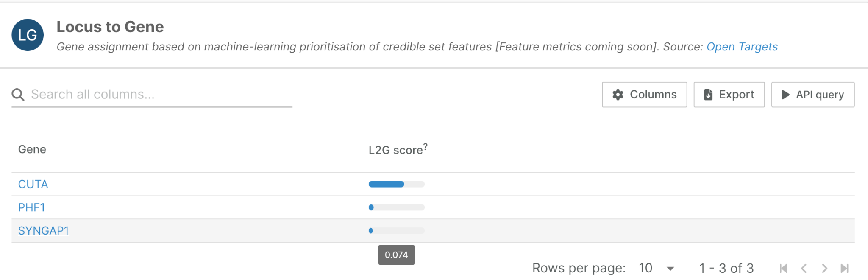Open the PHF1 gene link
This screenshot has width=868, height=280.
(x=31, y=207)
